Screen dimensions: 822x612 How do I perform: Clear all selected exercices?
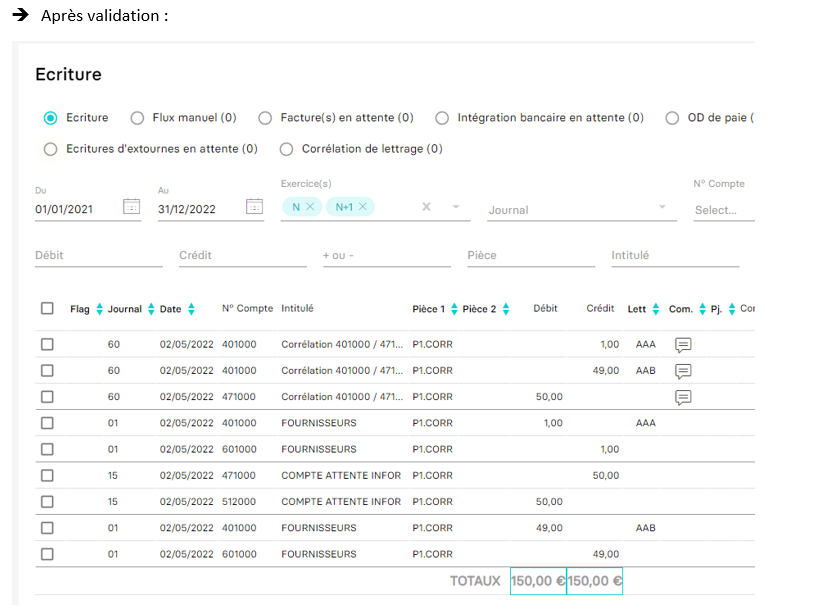click(427, 207)
